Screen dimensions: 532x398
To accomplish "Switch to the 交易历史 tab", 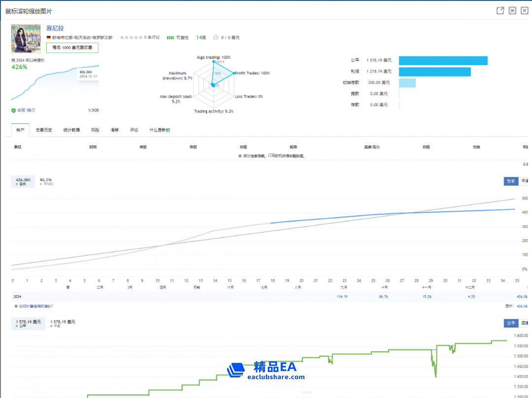I will click(44, 130).
